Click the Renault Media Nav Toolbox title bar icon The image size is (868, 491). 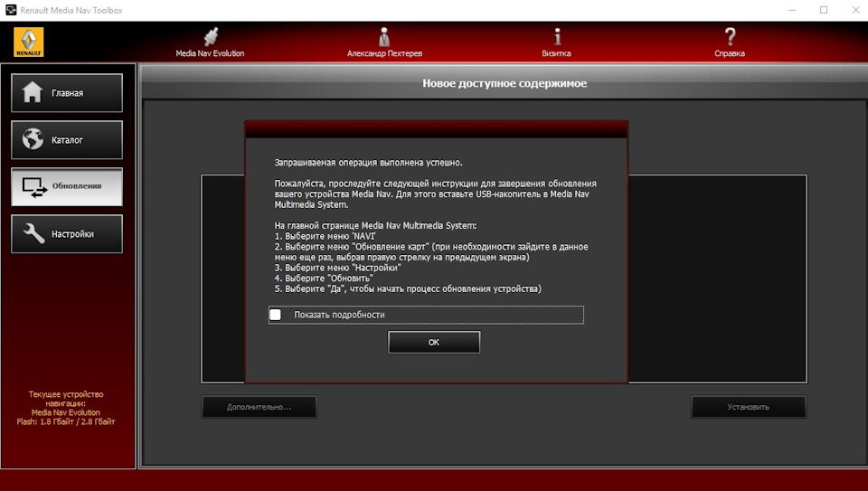pos(11,10)
